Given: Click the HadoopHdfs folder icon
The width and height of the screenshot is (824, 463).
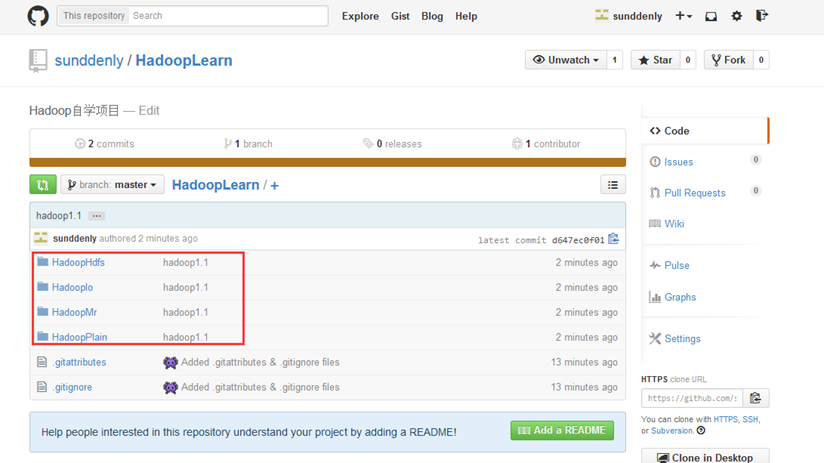Looking at the screenshot, I should (x=43, y=262).
